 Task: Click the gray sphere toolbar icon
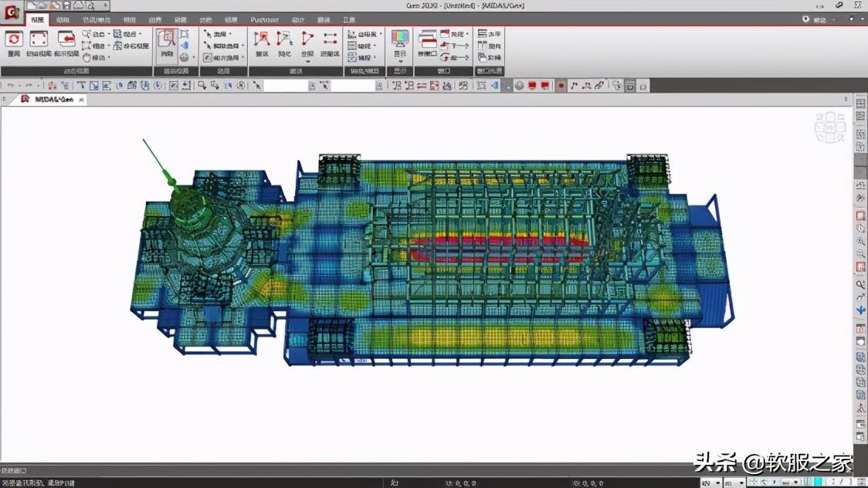(519, 86)
